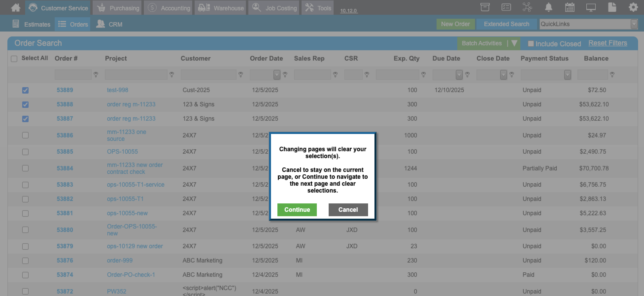Open the archive box icon in top bar

485,7
